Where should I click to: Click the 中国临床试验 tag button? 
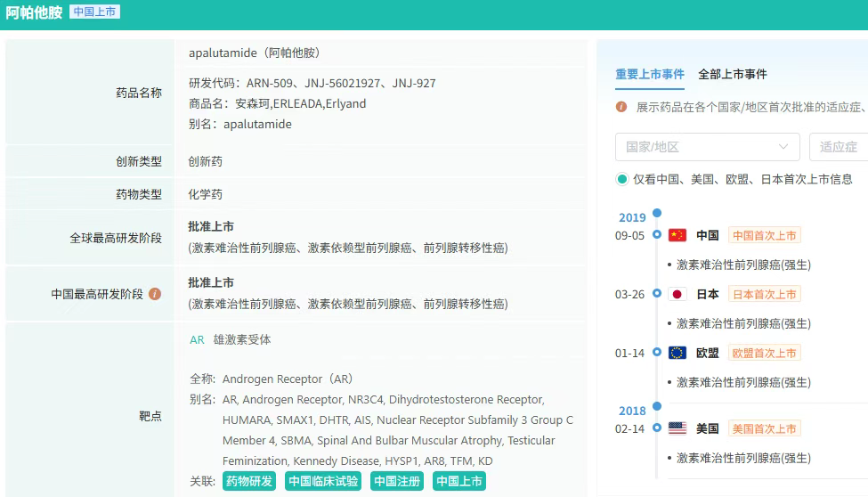click(323, 481)
